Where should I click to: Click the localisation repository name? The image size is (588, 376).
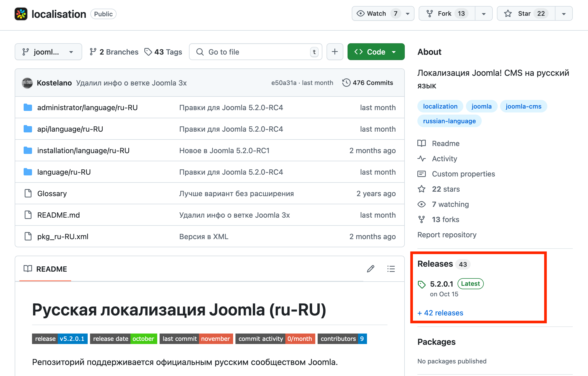coord(59,14)
